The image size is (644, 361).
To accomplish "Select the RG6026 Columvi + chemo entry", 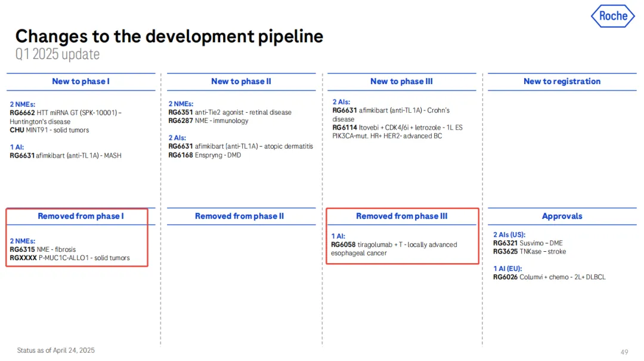I will (x=549, y=277).
